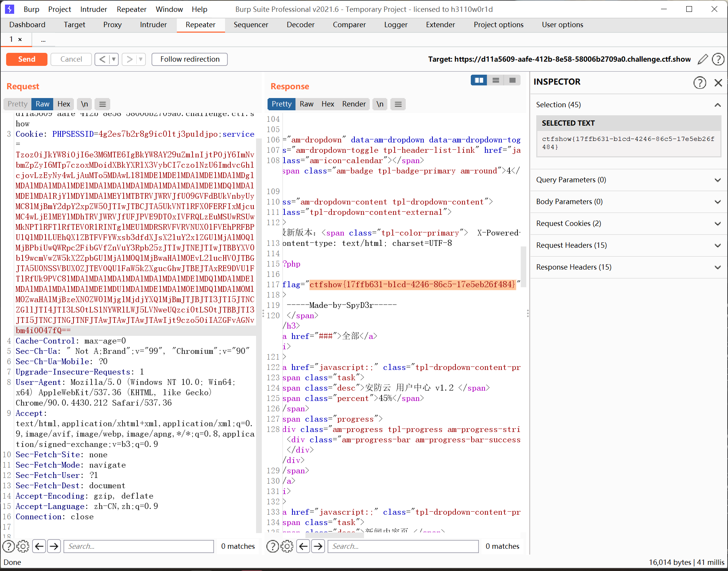Open the Intruder menu
Image resolution: width=728 pixels, height=571 pixels.
click(x=94, y=9)
